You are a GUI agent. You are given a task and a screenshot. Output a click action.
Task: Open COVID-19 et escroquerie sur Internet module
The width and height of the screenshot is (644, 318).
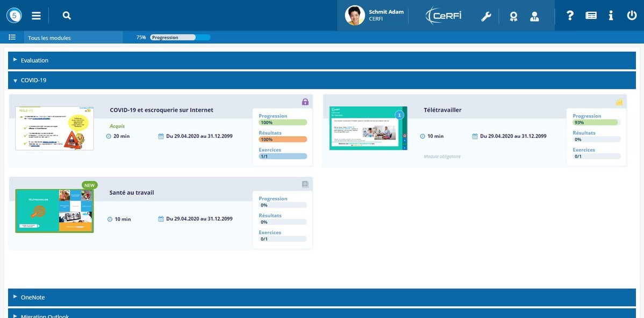161,110
